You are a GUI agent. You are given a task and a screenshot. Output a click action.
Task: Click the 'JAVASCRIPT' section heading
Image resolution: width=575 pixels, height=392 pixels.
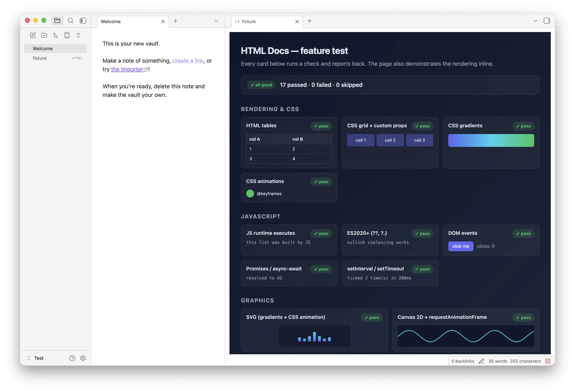coord(261,216)
